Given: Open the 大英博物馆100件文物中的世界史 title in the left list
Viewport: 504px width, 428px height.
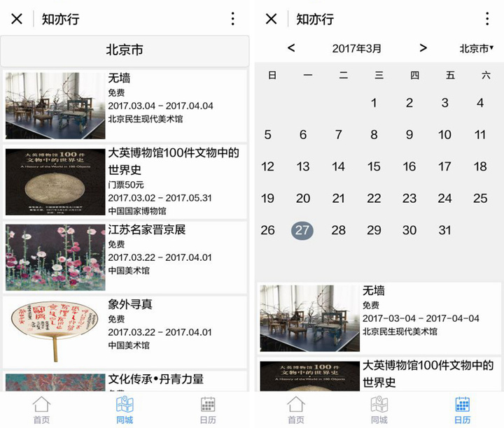Looking at the screenshot, I should [x=174, y=161].
